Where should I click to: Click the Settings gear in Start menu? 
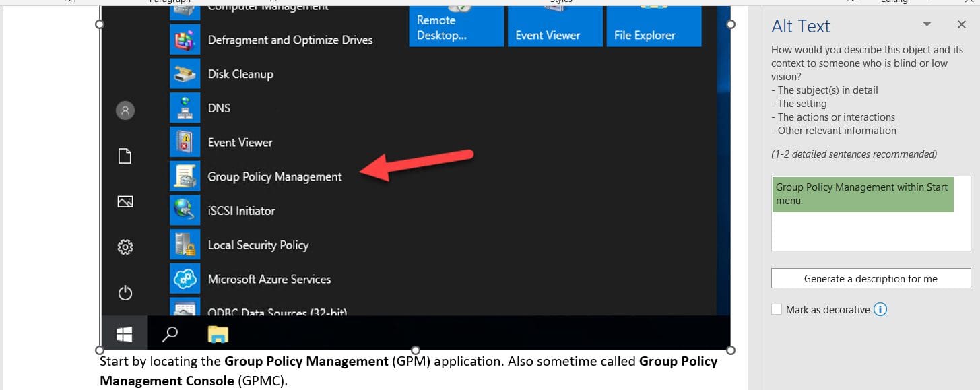125,247
